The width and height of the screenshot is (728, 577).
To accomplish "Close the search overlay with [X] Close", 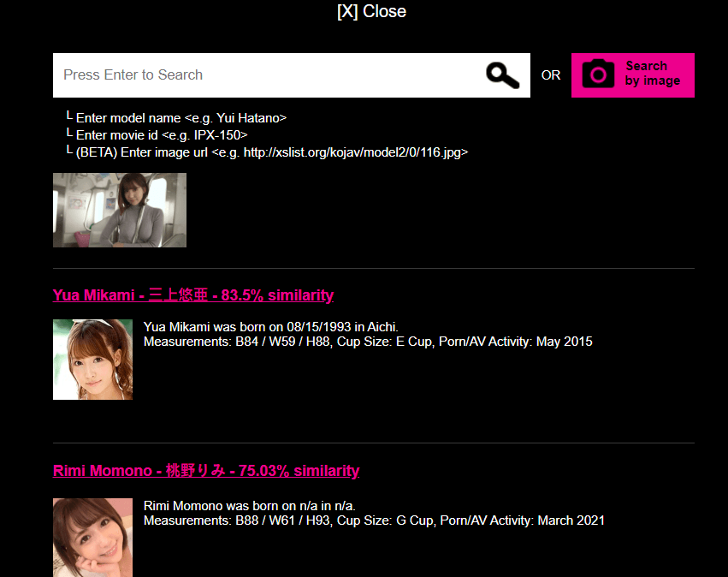I will pos(371,11).
